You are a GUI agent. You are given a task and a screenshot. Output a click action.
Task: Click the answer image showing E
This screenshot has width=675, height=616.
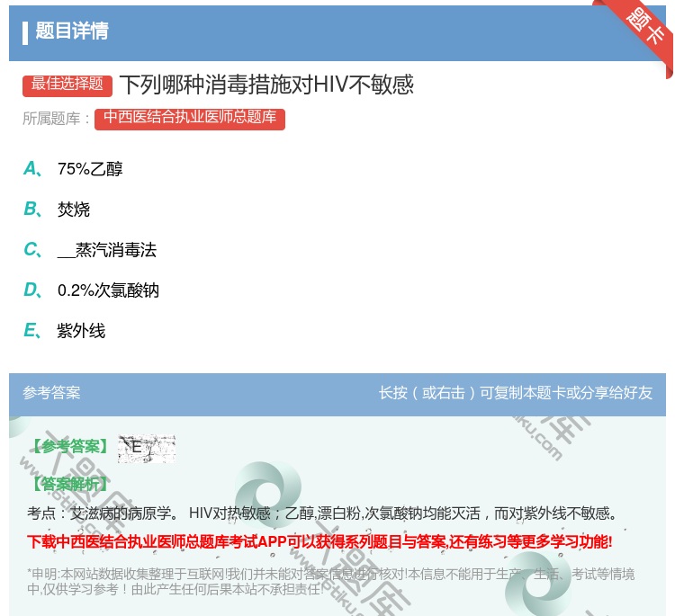click(147, 449)
